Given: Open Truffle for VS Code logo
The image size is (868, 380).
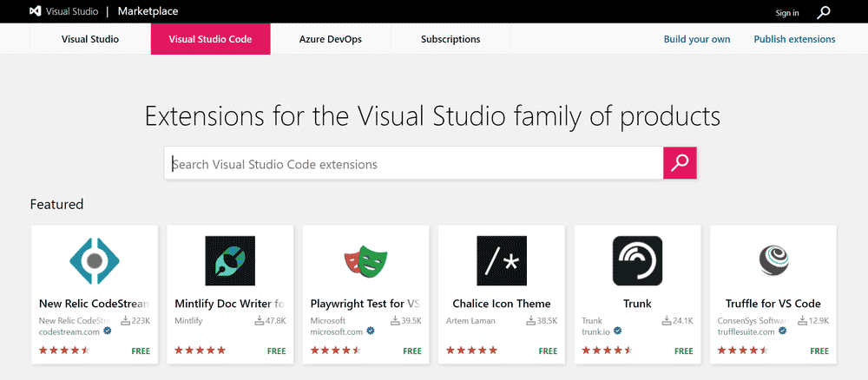Looking at the screenshot, I should click(773, 260).
